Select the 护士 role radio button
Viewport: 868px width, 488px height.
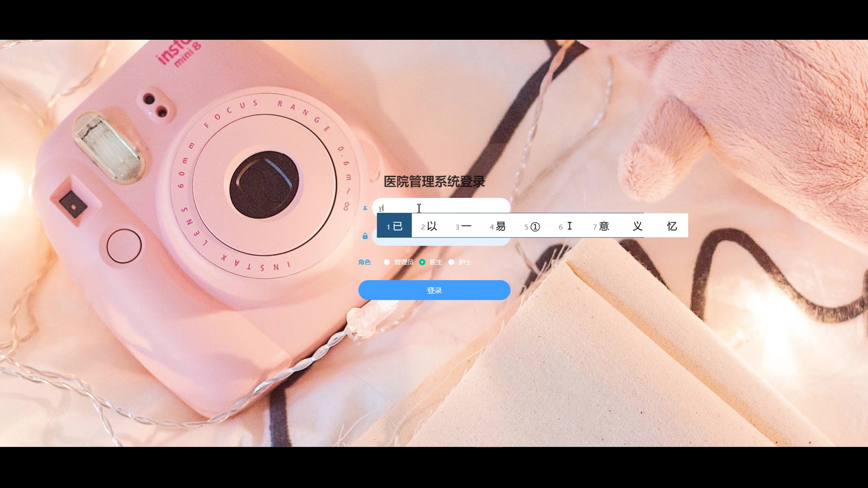[451, 262]
